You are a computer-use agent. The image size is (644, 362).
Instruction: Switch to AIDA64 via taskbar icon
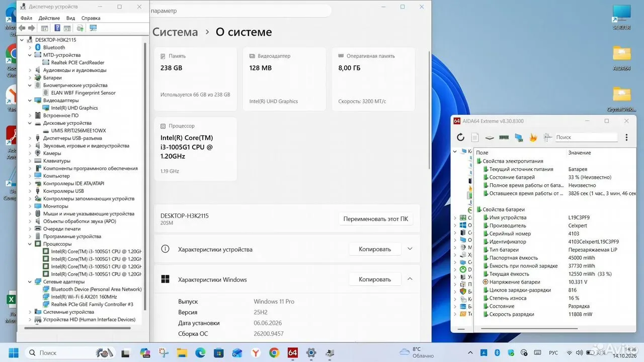click(292, 352)
